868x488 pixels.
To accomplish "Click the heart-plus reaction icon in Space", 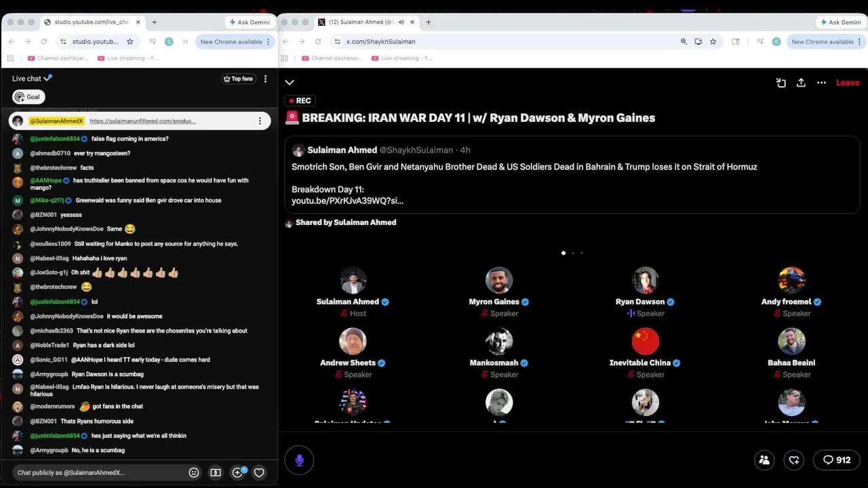I will pos(794,460).
